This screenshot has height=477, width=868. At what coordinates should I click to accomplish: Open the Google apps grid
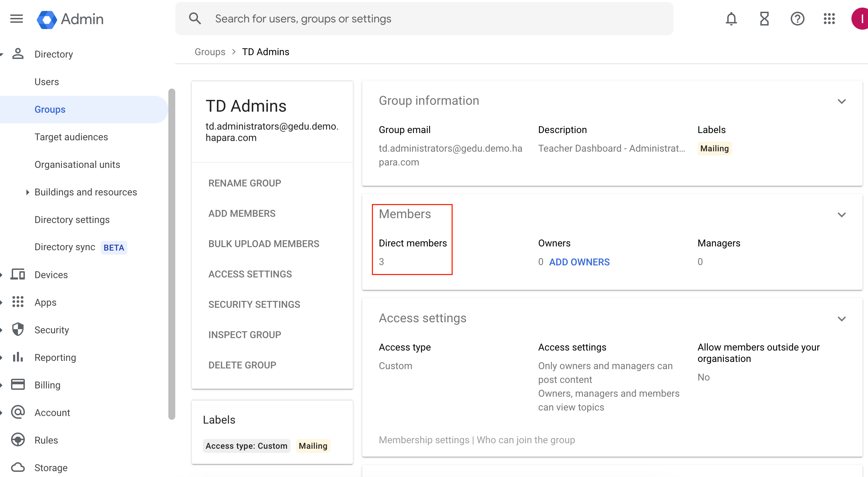[829, 19]
